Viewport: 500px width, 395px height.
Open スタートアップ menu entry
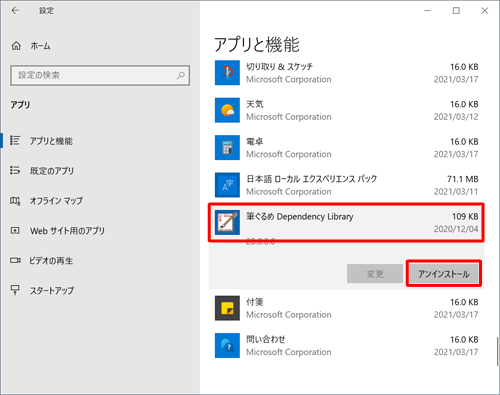(52, 291)
